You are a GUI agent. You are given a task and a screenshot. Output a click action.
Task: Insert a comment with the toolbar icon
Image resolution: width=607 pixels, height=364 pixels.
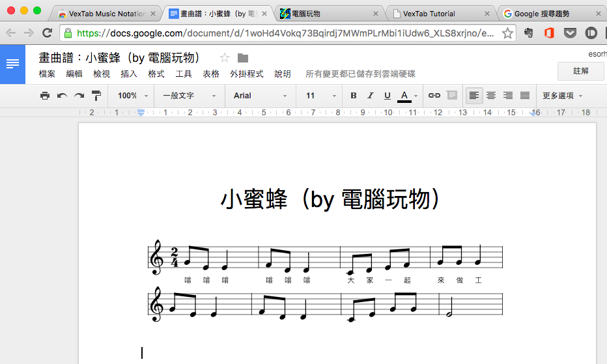pyautogui.click(x=451, y=95)
